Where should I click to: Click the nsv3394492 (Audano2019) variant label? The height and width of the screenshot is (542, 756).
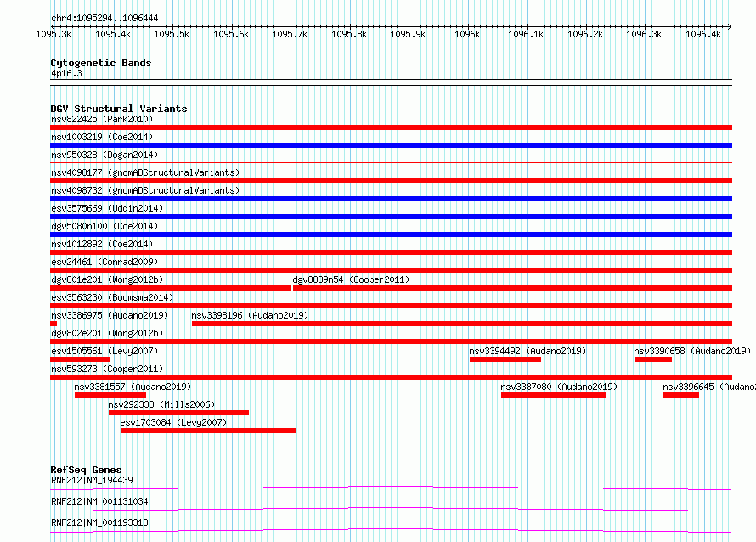[x=528, y=351]
